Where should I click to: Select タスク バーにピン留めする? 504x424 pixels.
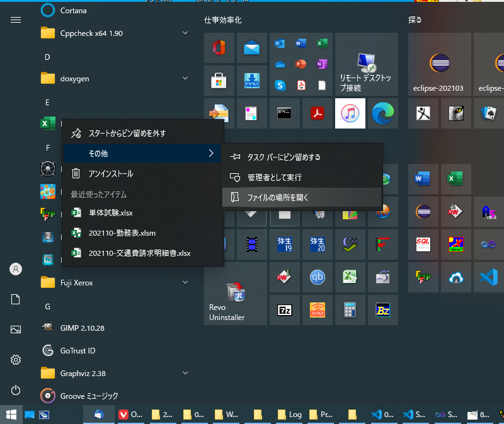tap(302, 157)
